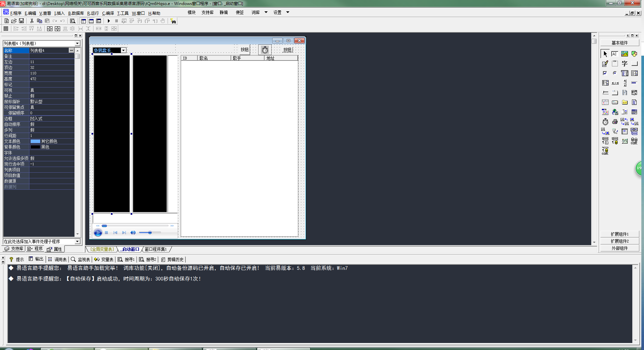644x350 pixels.
Task: Pick the progress bar component icon
Action: [634, 83]
